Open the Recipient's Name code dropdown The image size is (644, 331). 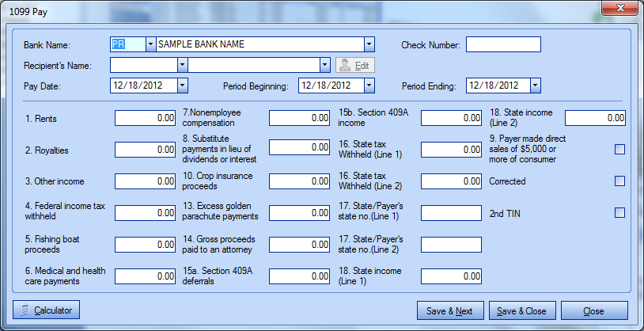pyautogui.click(x=183, y=65)
